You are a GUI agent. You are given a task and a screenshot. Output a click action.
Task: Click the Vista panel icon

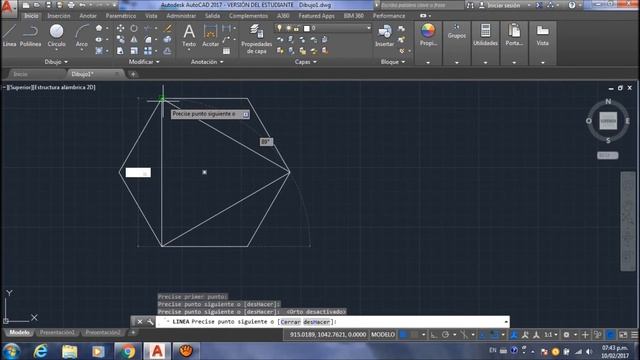pyautogui.click(x=542, y=31)
